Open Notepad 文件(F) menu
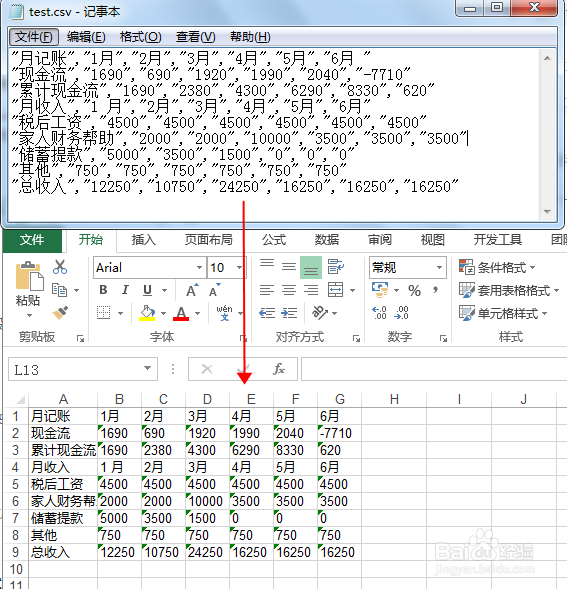This screenshot has width=567, height=589. [34, 37]
